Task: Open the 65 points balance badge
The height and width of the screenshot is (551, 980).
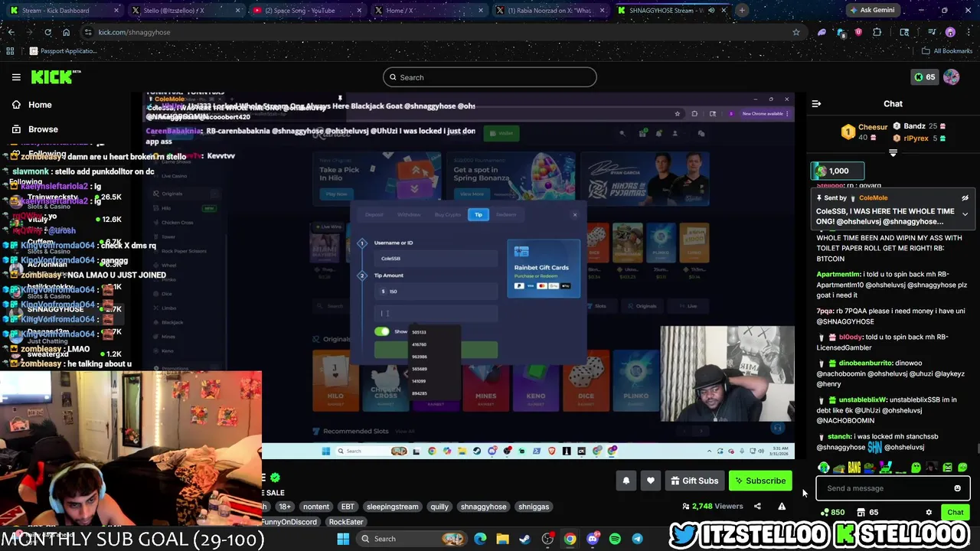Action: (925, 77)
